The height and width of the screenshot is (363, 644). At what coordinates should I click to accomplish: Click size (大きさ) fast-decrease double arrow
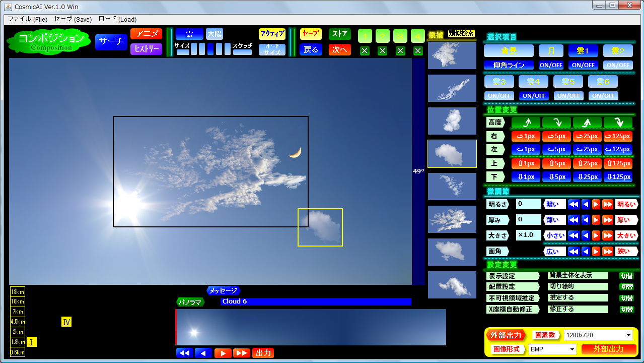click(574, 235)
